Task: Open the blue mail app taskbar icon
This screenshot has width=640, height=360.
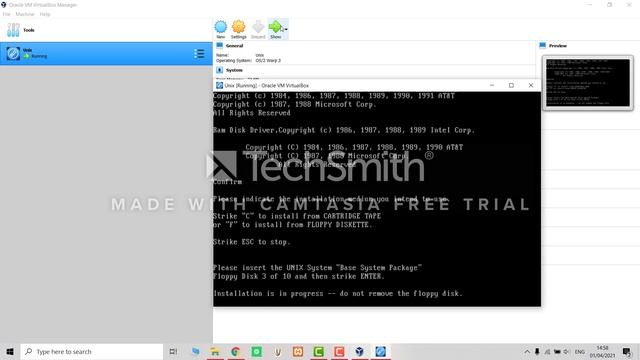Action: pos(196,351)
